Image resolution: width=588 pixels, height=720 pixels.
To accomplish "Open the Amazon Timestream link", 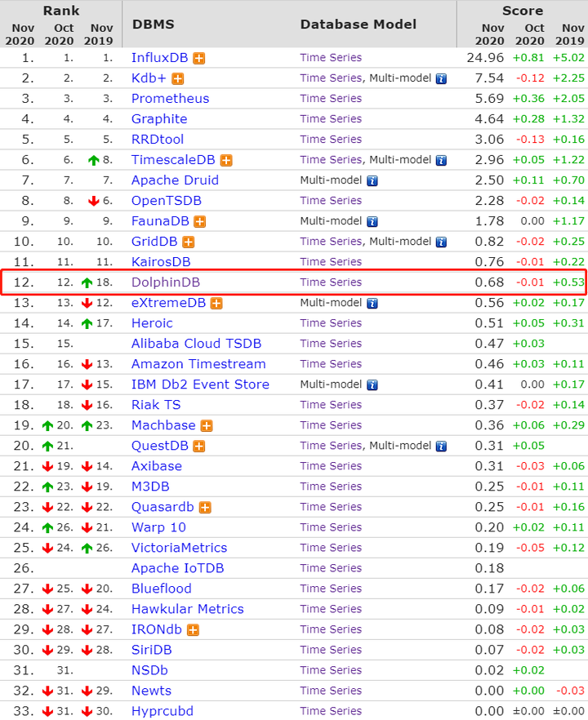I will (198, 364).
